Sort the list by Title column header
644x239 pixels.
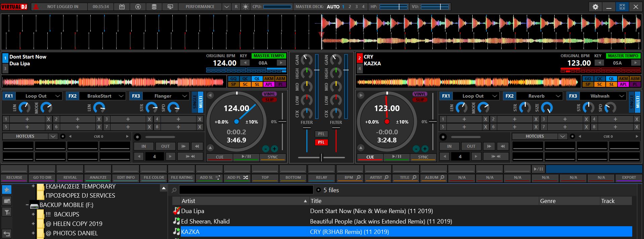click(x=424, y=201)
